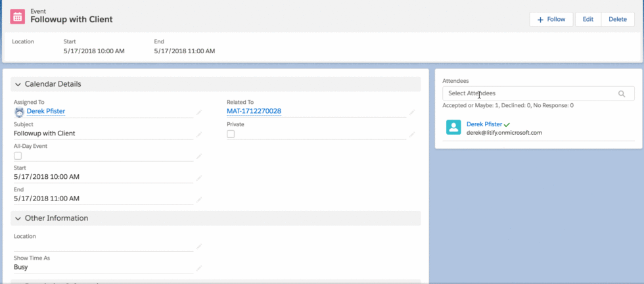The height and width of the screenshot is (284, 644).
Task: Click the Select Attendees search field
Action: [538, 93]
